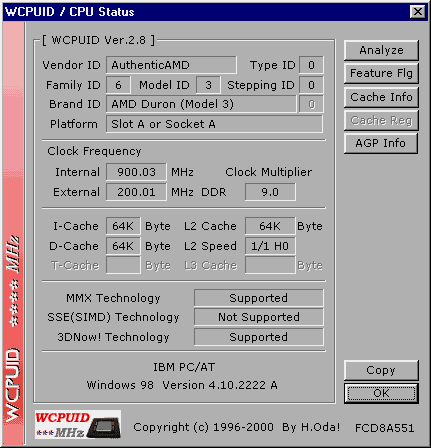The height and width of the screenshot is (448, 431).
Task: Click the Family ID value 6 field
Action: click(118, 85)
